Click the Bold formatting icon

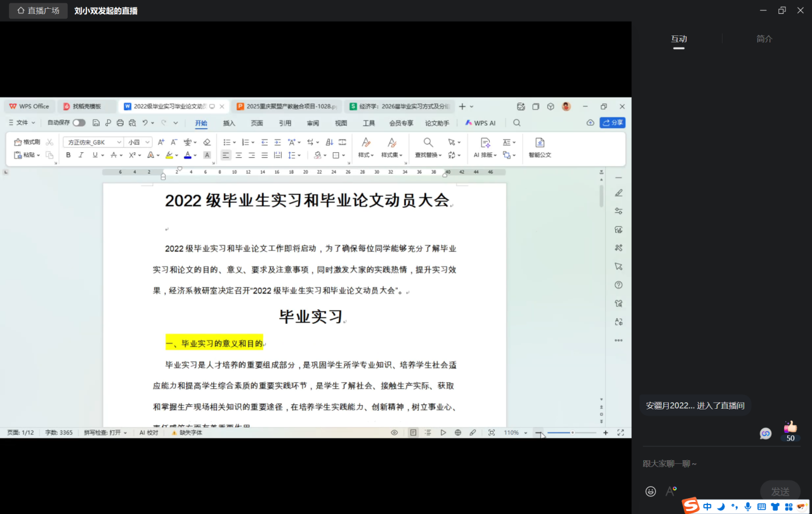click(x=69, y=155)
